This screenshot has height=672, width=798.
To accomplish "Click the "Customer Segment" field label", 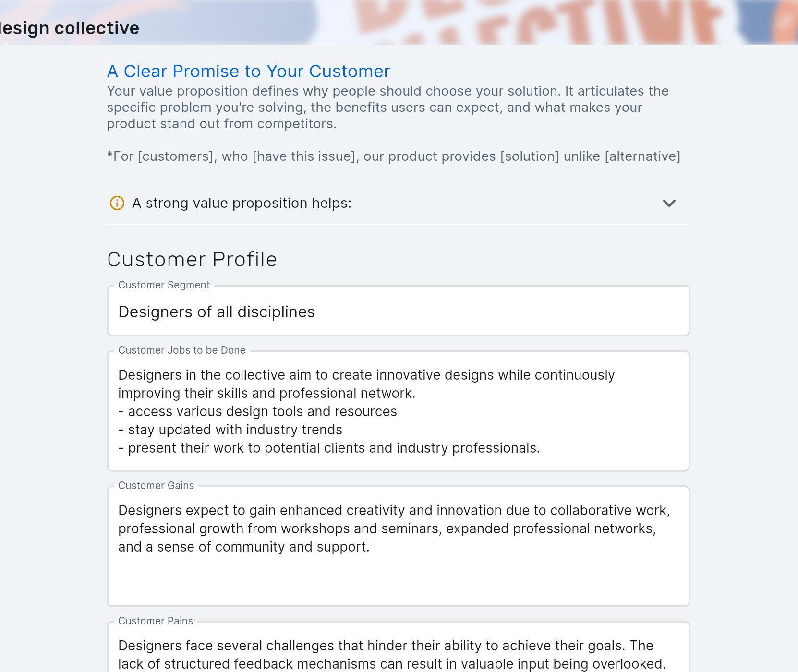I will click(x=164, y=285).
